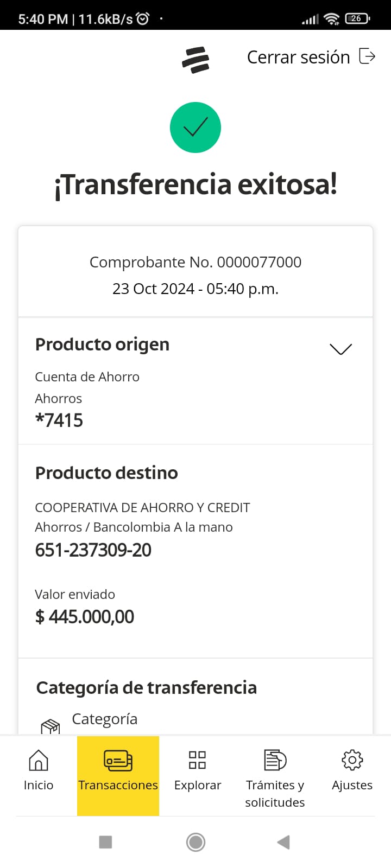Go to the Inicio tab label
Image resolution: width=391 pixels, height=868 pixels.
(38, 785)
